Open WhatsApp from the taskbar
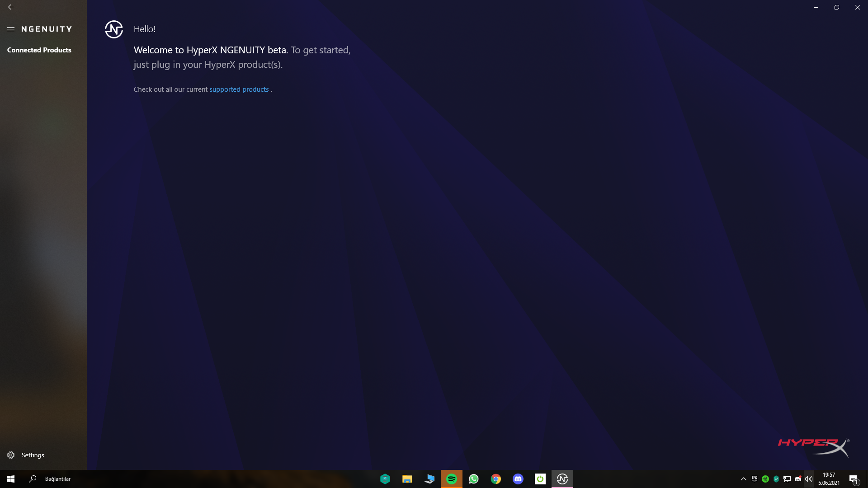Viewport: 868px width, 488px height. (x=473, y=479)
